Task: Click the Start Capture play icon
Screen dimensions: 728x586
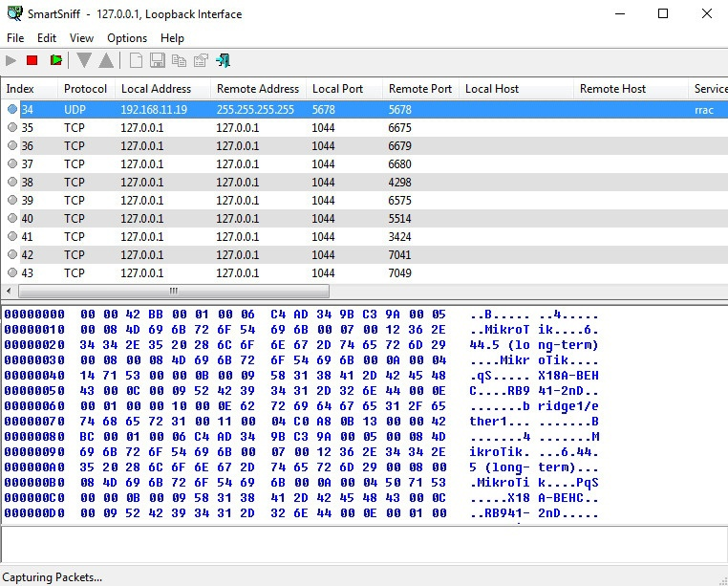Action: click(x=11, y=60)
